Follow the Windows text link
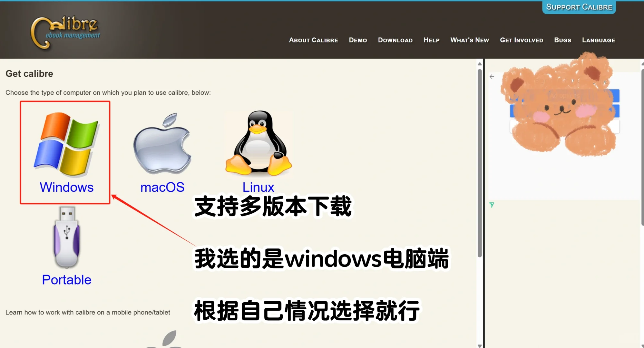Image resolution: width=644 pixels, height=348 pixels. (67, 187)
